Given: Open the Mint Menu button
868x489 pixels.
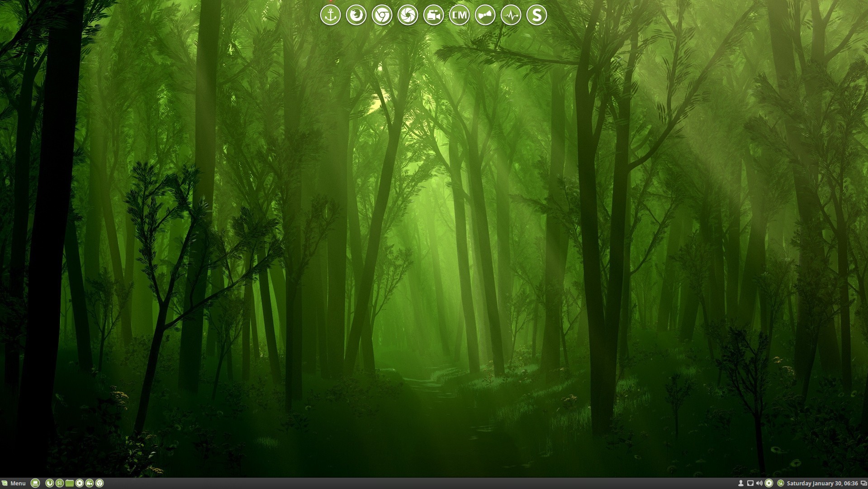Looking at the screenshot, I should tap(14, 483).
